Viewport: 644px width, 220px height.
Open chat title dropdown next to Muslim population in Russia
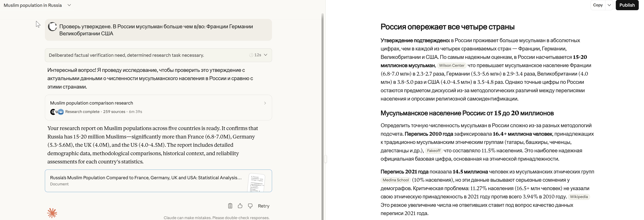pyautogui.click(x=69, y=5)
